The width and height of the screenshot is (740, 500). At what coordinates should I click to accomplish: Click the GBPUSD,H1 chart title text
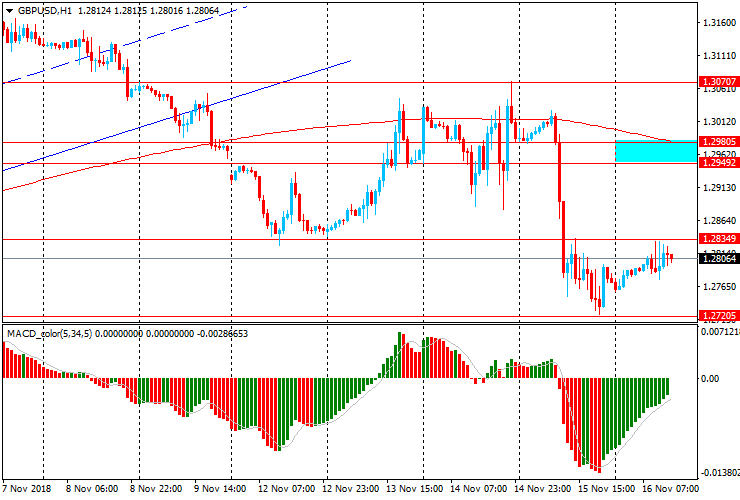[44, 10]
